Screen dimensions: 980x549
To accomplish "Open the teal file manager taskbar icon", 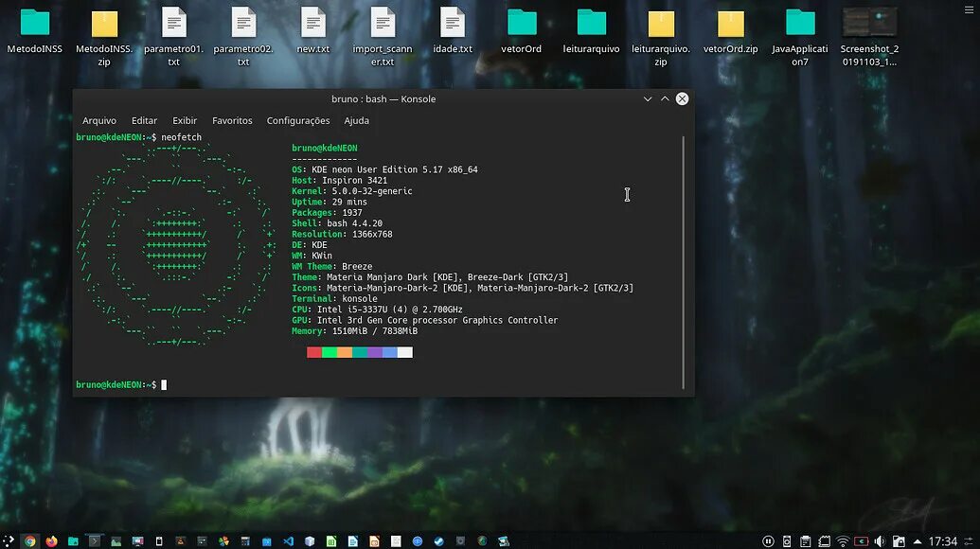I will point(73,540).
